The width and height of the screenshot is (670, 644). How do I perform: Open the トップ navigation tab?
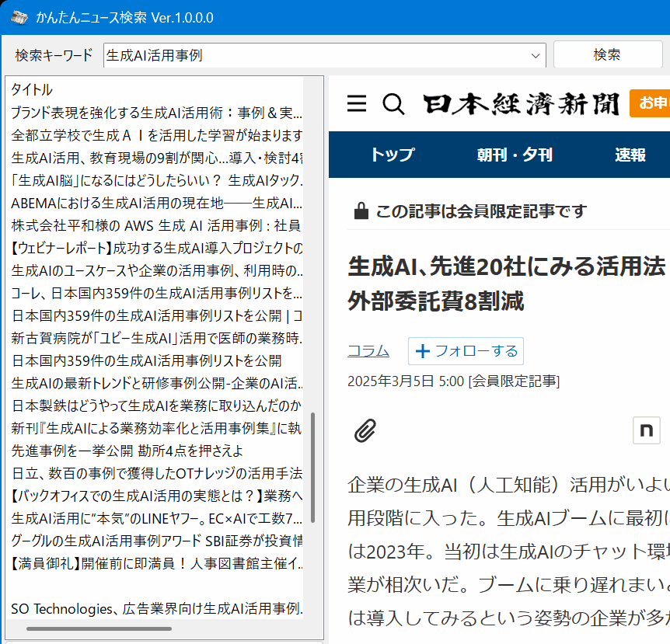pos(393,155)
